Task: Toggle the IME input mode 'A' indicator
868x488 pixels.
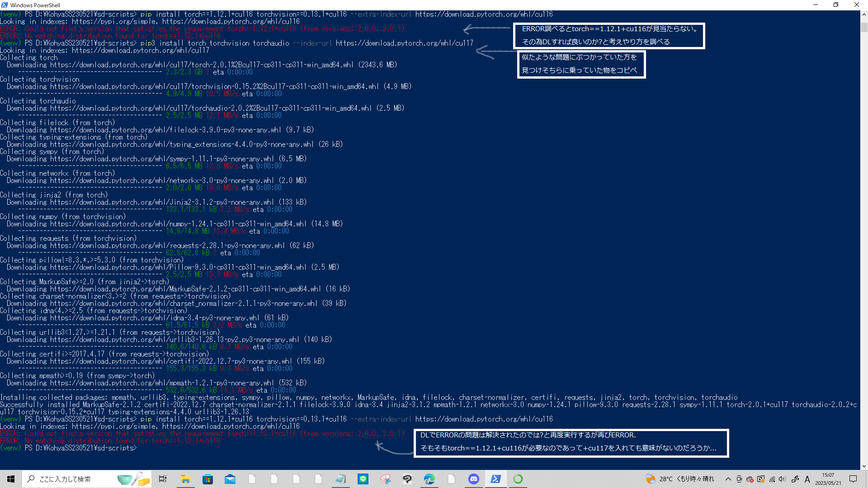Action: click(807, 479)
